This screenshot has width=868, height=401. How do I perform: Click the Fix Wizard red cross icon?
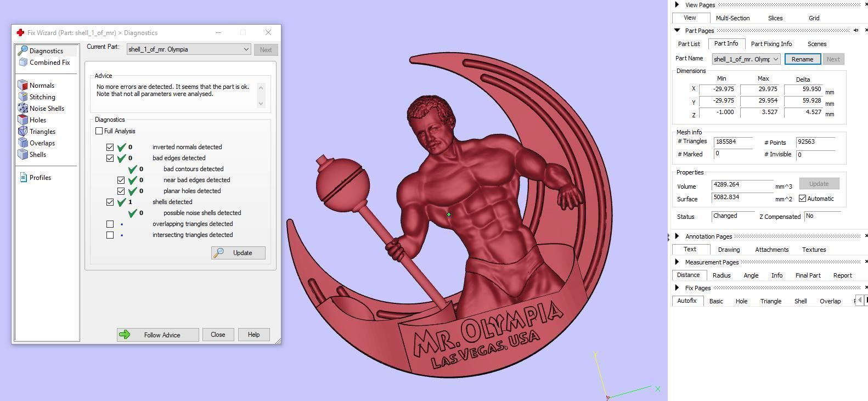(20, 32)
